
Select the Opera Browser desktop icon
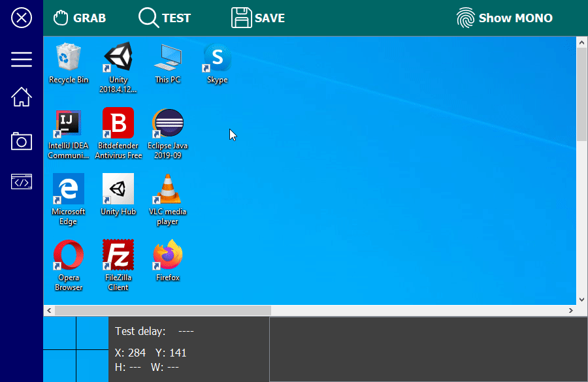coord(68,265)
